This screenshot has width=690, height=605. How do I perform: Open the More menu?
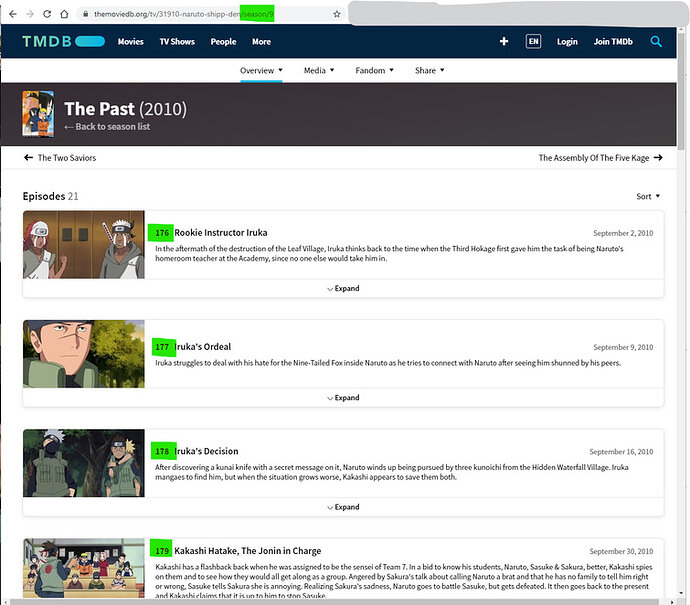(261, 42)
